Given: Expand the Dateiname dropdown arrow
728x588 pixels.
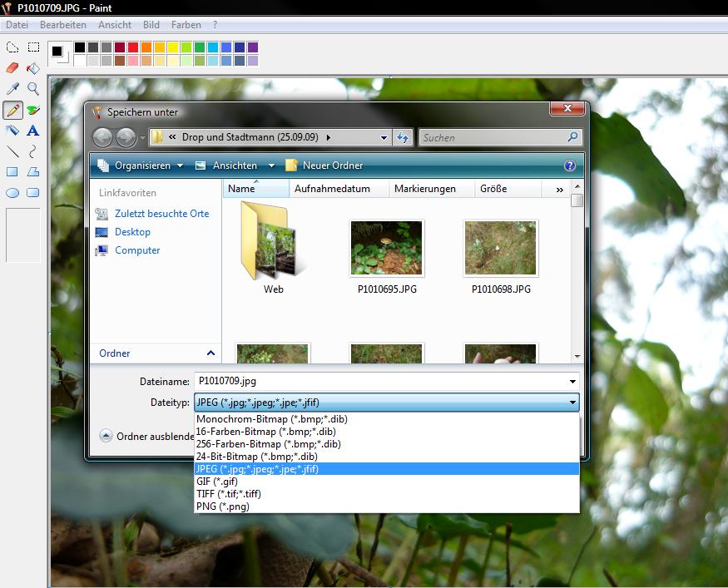Looking at the screenshot, I should point(572,382).
